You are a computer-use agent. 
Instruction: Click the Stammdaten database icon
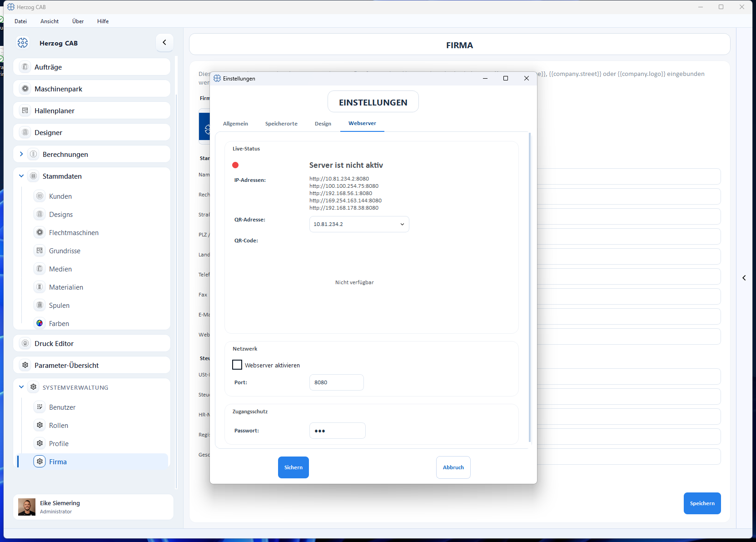pos(34,176)
